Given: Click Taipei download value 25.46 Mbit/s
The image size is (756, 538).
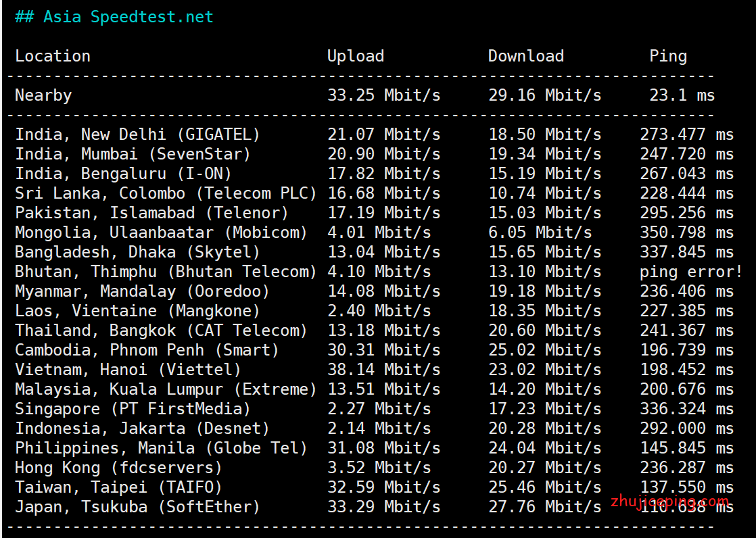Looking at the screenshot, I should tap(545, 487).
